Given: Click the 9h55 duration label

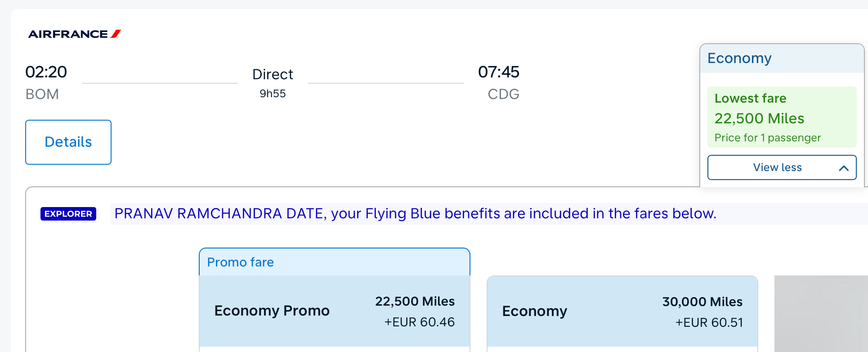Looking at the screenshot, I should 273,94.
